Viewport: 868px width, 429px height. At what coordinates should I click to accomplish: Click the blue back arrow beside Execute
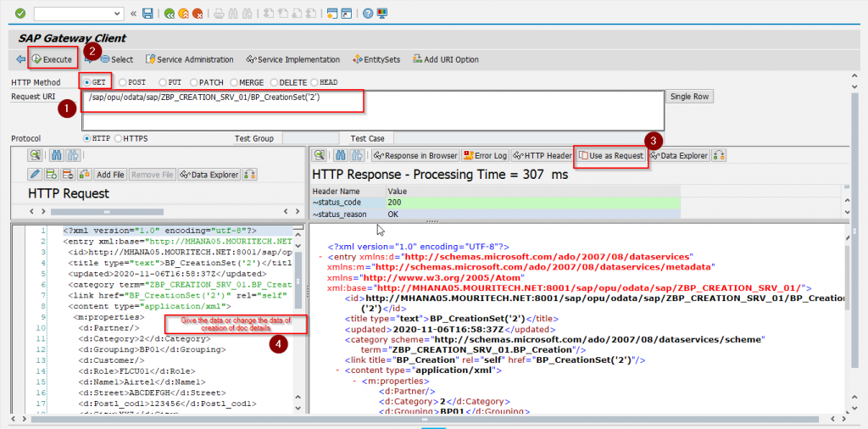(20, 59)
